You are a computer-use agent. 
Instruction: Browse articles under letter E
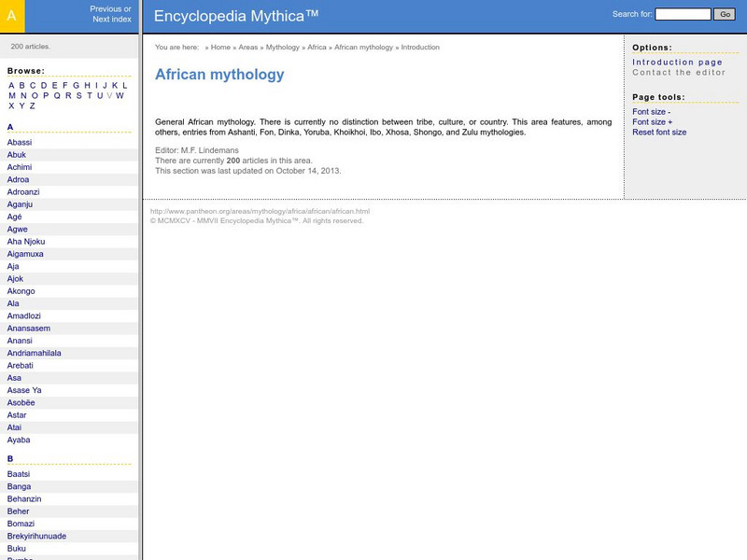[54, 85]
